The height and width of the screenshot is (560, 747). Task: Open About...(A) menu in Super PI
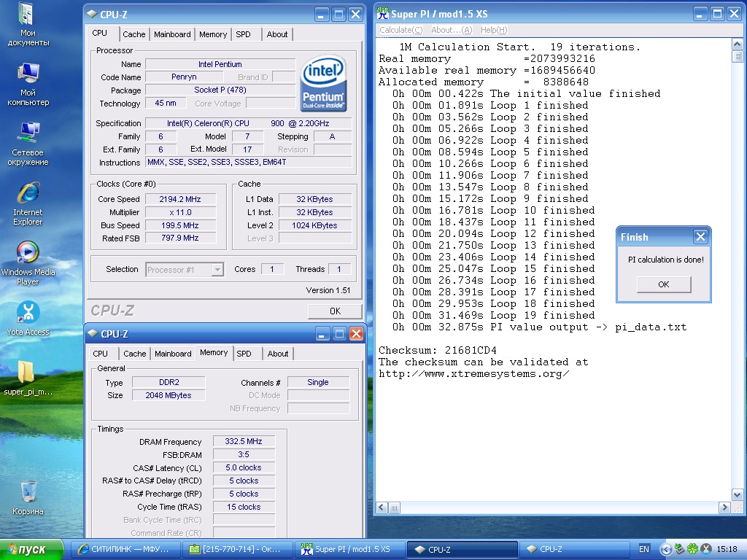click(x=452, y=30)
